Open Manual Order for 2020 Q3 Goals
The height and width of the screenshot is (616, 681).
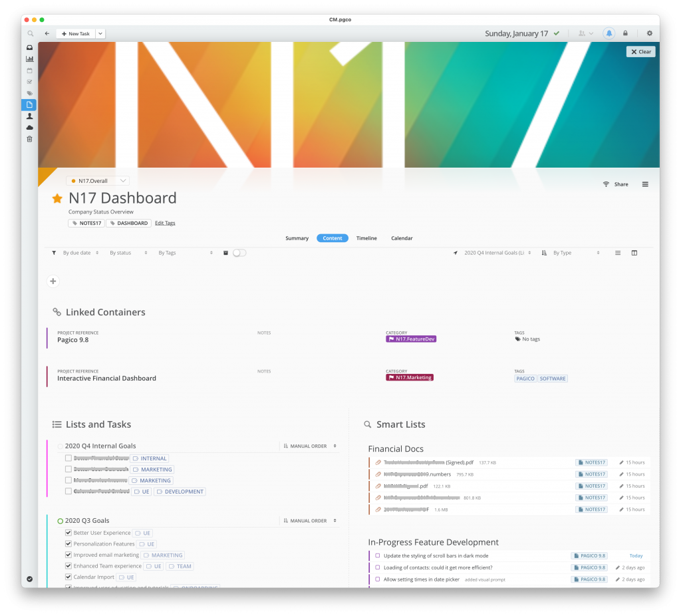click(x=310, y=521)
